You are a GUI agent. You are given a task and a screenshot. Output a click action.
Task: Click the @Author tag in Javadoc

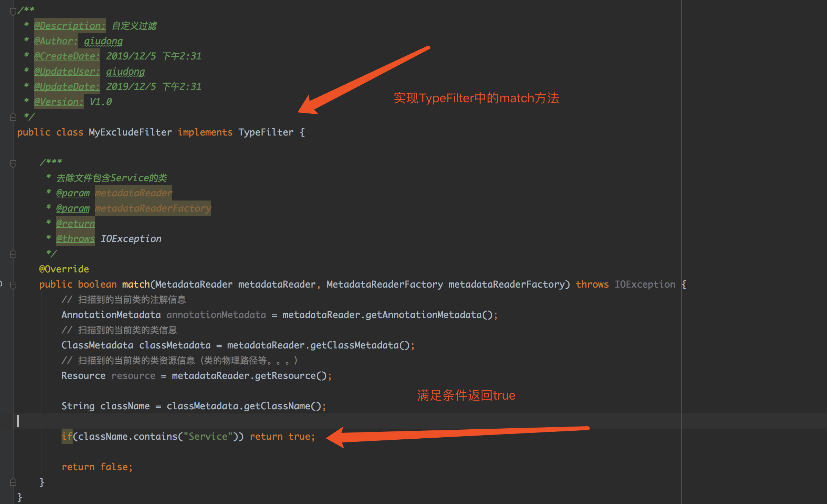pos(55,41)
